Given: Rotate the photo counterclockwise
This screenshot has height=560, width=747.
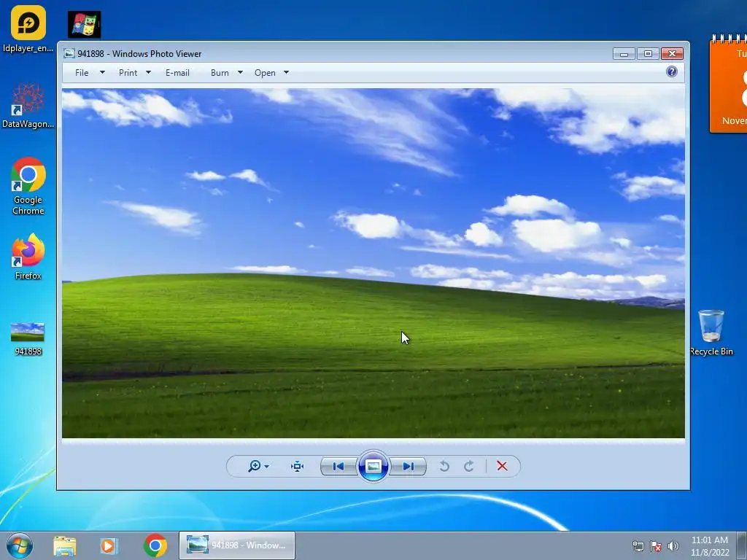Looking at the screenshot, I should 444,466.
